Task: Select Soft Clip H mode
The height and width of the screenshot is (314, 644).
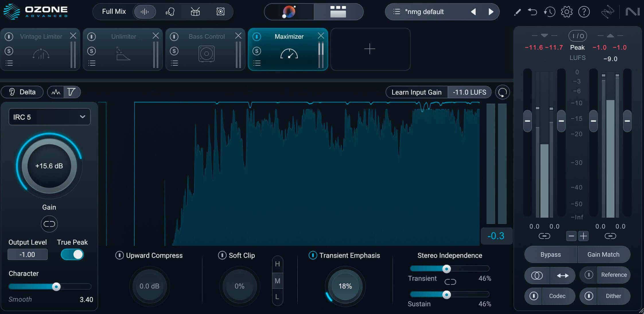Action: pos(277,264)
